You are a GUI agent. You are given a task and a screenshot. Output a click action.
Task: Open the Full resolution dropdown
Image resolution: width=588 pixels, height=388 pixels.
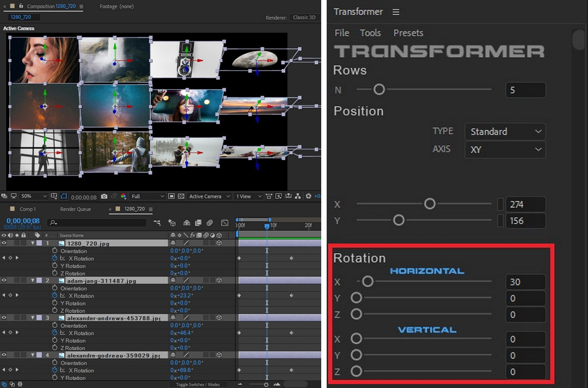148,196
